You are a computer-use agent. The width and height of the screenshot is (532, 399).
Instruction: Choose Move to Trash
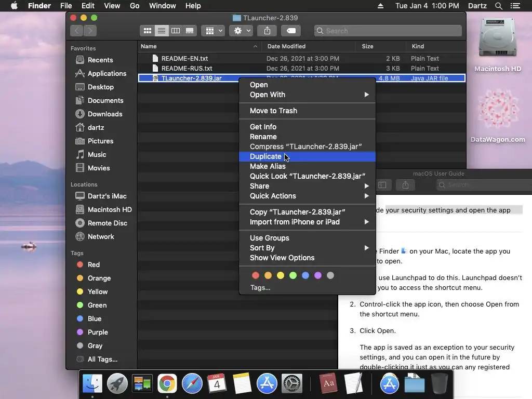[x=307, y=111]
